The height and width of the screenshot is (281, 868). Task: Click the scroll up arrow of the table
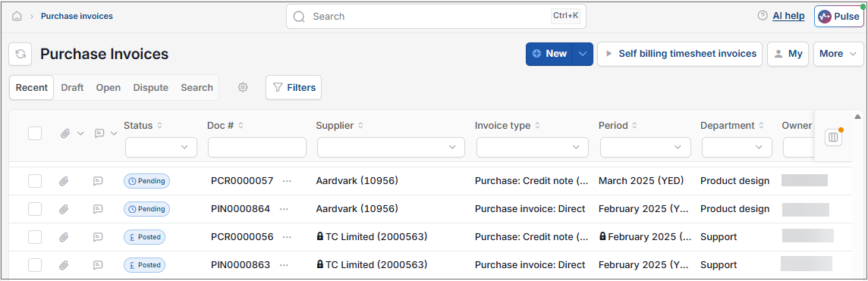pos(858,117)
